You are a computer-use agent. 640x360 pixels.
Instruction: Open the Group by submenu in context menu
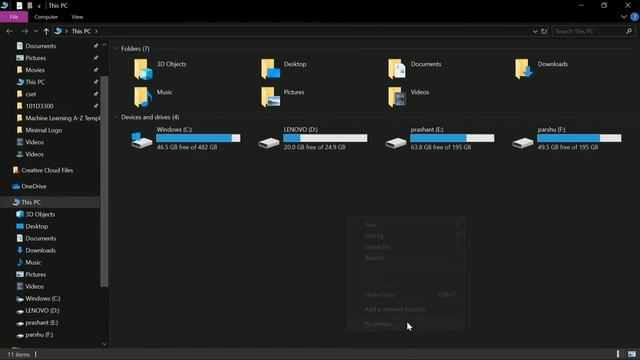406,247
